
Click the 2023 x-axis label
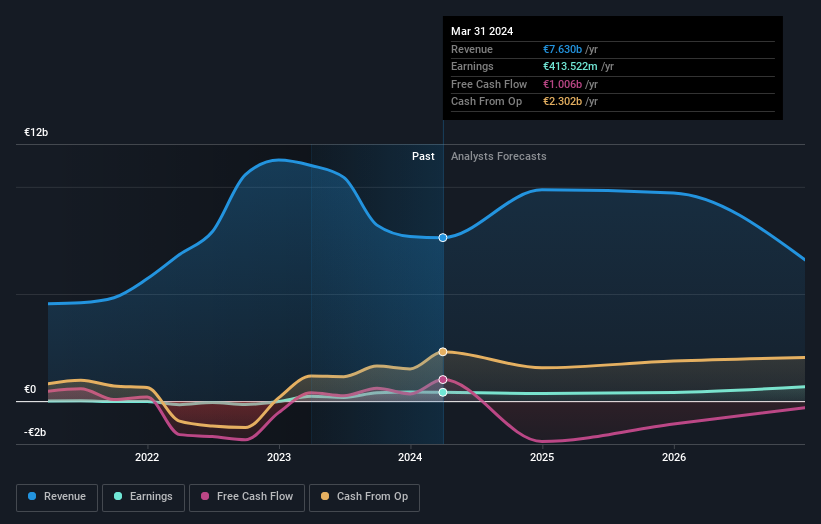[279, 457]
